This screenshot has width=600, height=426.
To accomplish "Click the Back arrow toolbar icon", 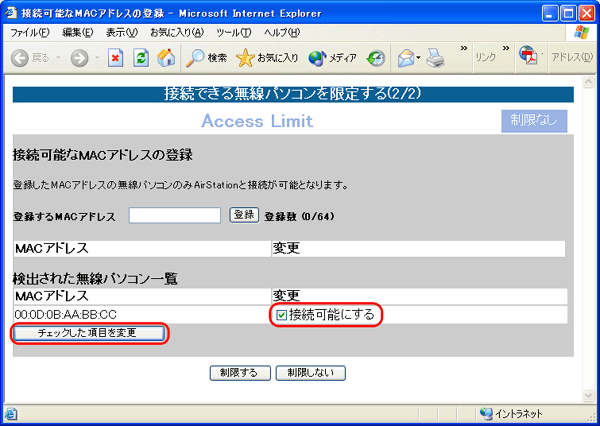I will (20, 58).
